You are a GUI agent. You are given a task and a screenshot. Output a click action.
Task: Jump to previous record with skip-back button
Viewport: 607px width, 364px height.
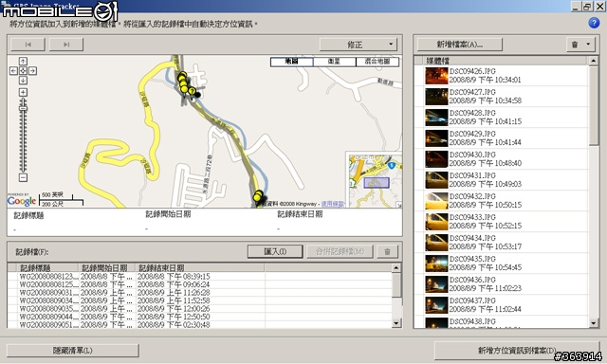[28, 45]
